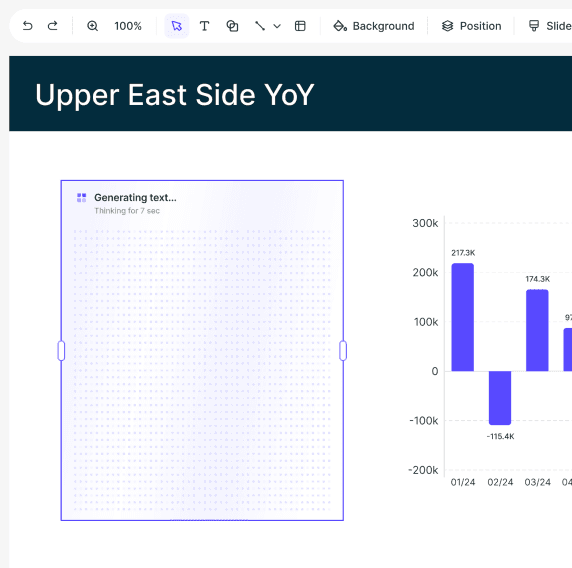Click the undo arrow icon
572x568 pixels.
27,26
